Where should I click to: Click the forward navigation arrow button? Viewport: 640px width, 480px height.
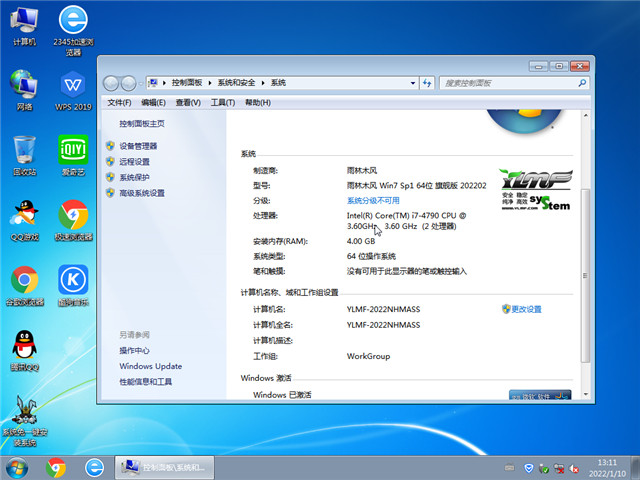click(129, 83)
